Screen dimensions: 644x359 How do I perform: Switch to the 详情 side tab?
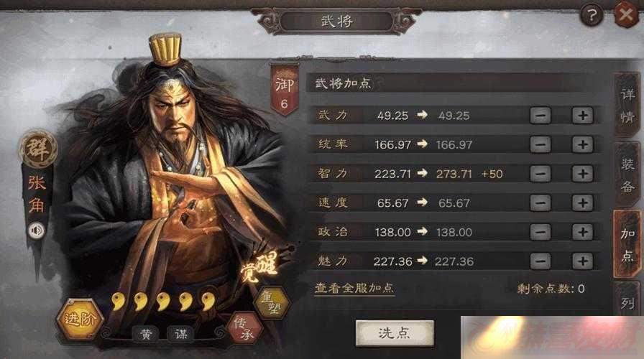pos(627,106)
